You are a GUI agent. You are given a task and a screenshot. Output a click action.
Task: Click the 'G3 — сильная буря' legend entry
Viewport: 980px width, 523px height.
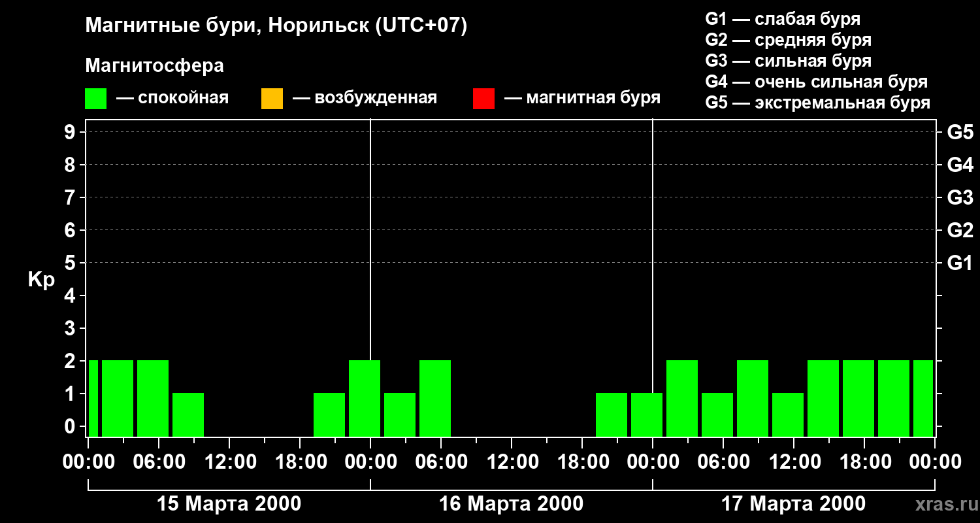(788, 61)
